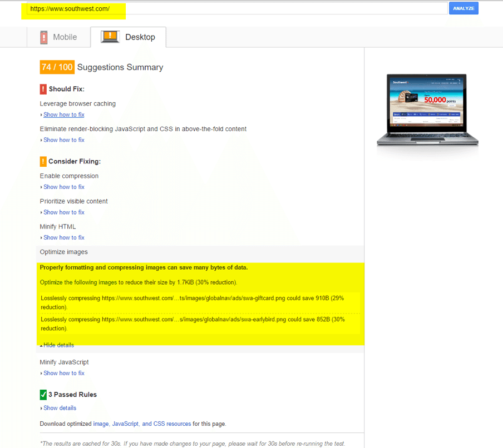503x448 pixels.
Task: Click the red Should Fix exclamation icon
Action: [43, 89]
